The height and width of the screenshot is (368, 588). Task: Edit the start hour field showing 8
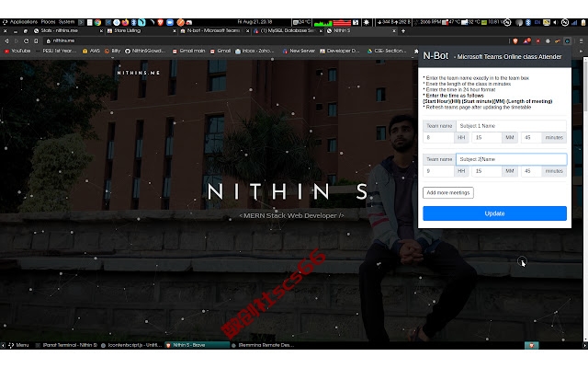click(438, 137)
